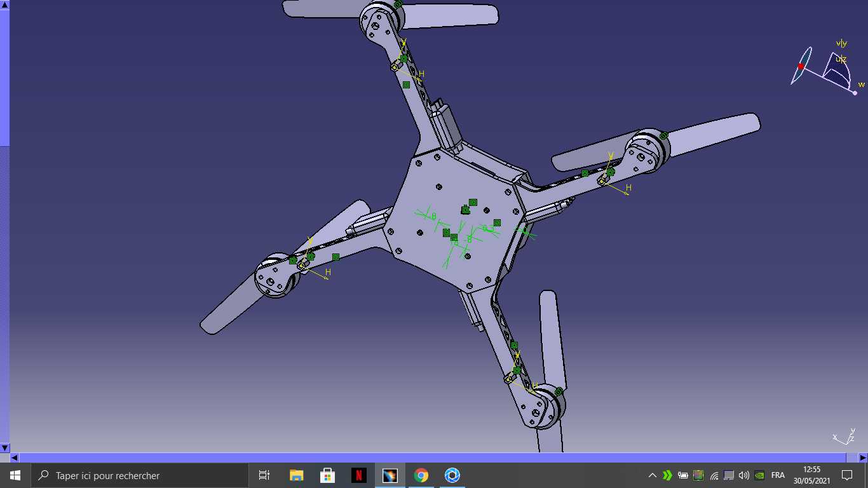868x488 pixels.
Task: Select the red manipulation handle on compass
Action: point(801,66)
